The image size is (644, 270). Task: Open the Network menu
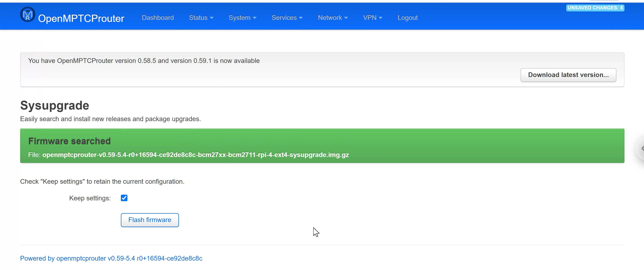click(332, 18)
